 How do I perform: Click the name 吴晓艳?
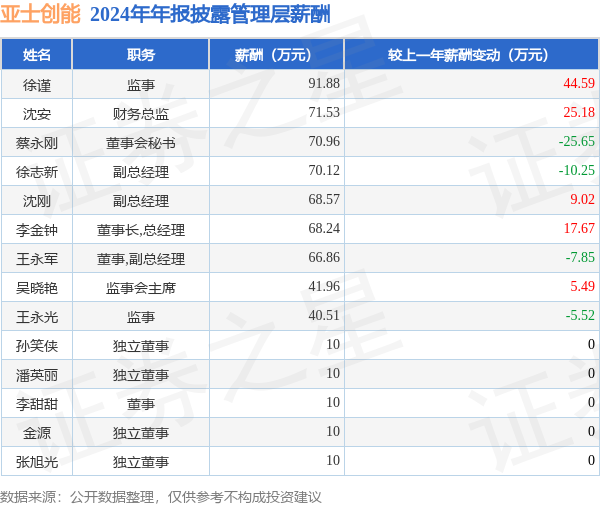tap(37, 288)
